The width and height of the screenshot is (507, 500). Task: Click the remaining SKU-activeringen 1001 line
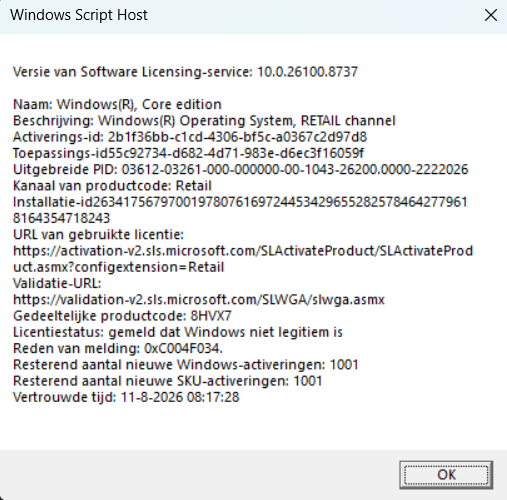pyautogui.click(x=167, y=381)
